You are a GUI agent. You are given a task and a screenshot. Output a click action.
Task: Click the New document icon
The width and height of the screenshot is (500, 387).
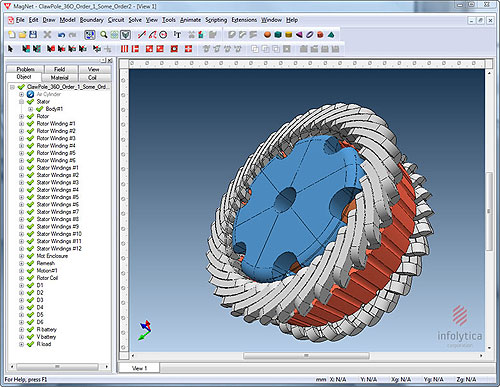tap(12, 35)
